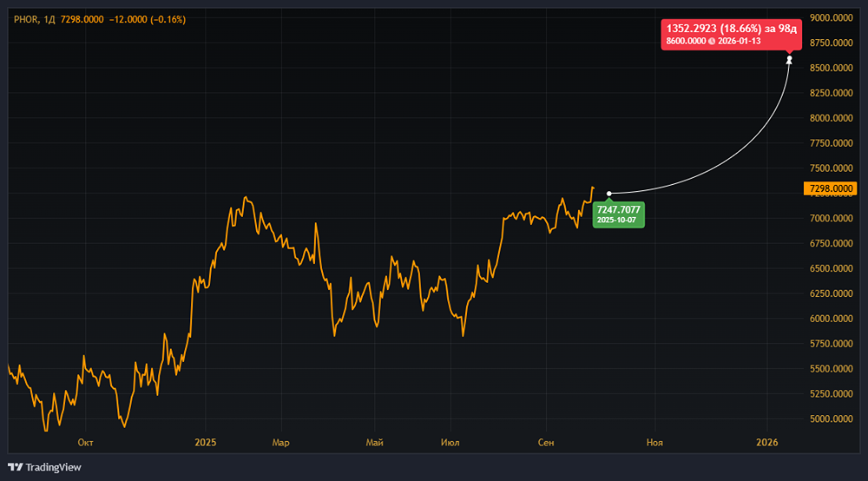Click the Мар time axis label

280,442
